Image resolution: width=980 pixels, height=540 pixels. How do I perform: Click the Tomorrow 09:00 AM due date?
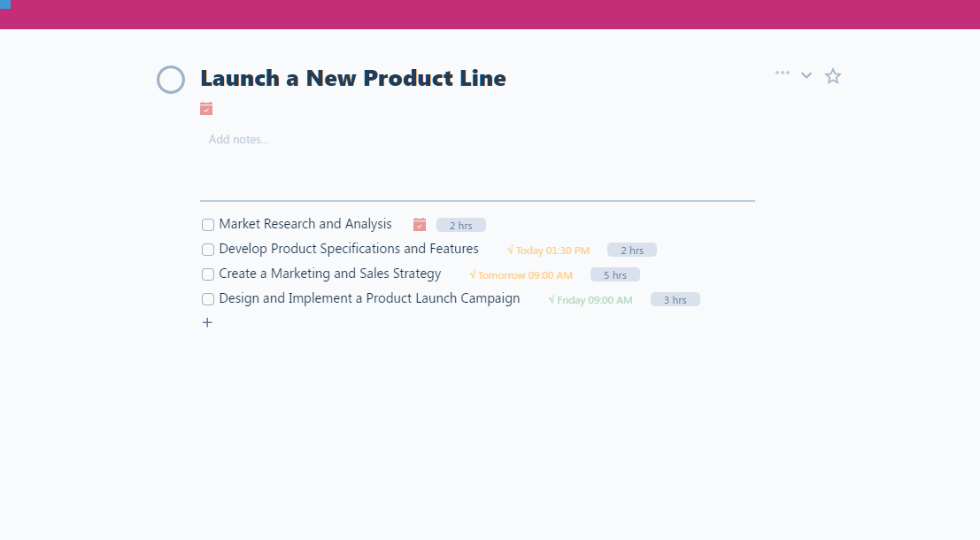(521, 275)
